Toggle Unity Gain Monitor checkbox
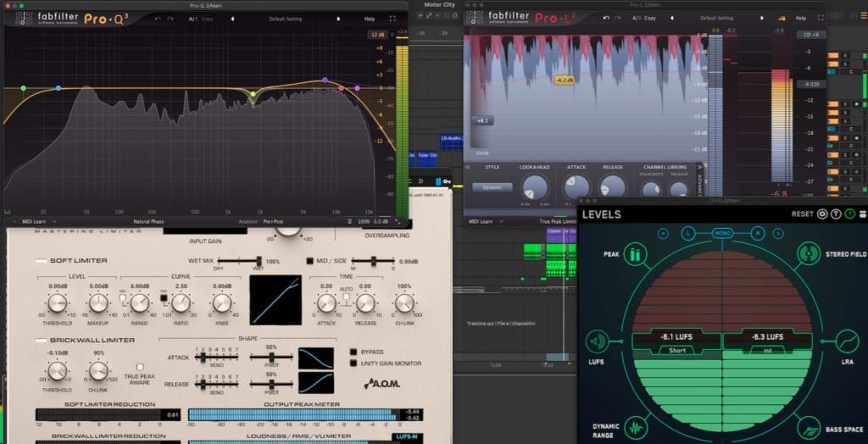 click(x=353, y=363)
